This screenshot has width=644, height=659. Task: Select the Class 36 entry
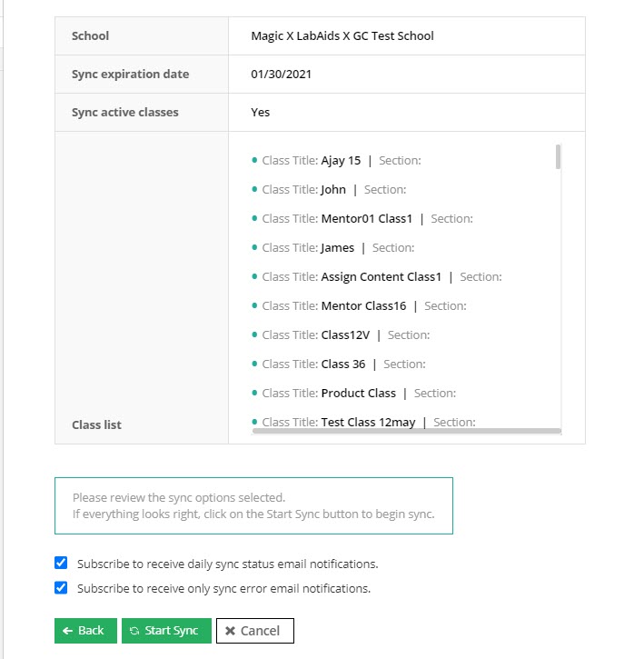click(x=342, y=364)
